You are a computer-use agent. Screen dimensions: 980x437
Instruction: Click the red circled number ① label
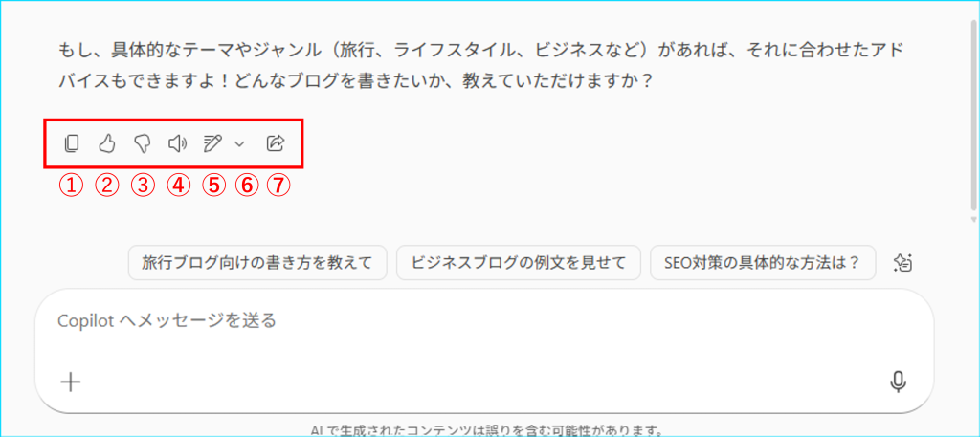(x=71, y=185)
